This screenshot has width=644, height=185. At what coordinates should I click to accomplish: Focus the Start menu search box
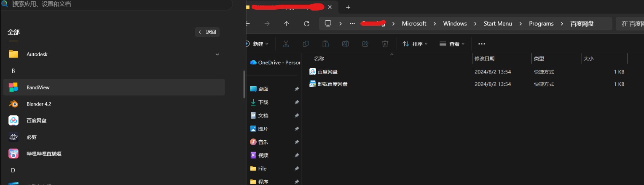point(116,4)
